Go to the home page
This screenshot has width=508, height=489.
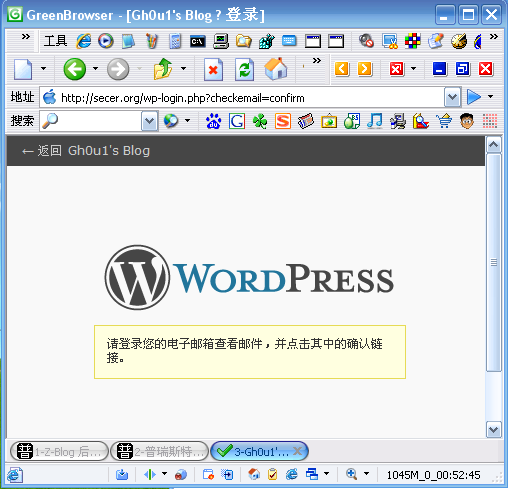[276, 69]
